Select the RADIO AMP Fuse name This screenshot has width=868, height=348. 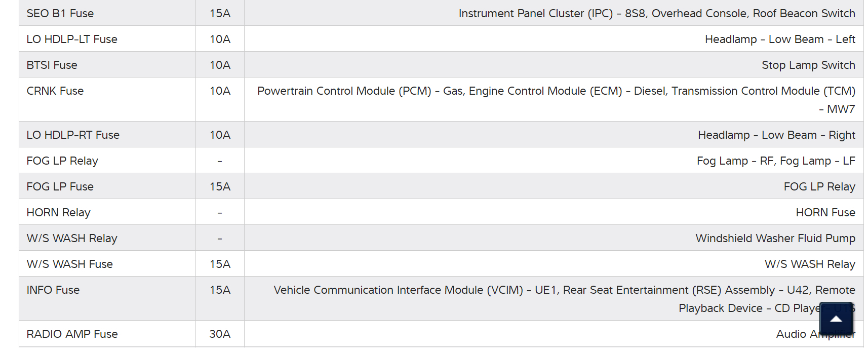72,334
